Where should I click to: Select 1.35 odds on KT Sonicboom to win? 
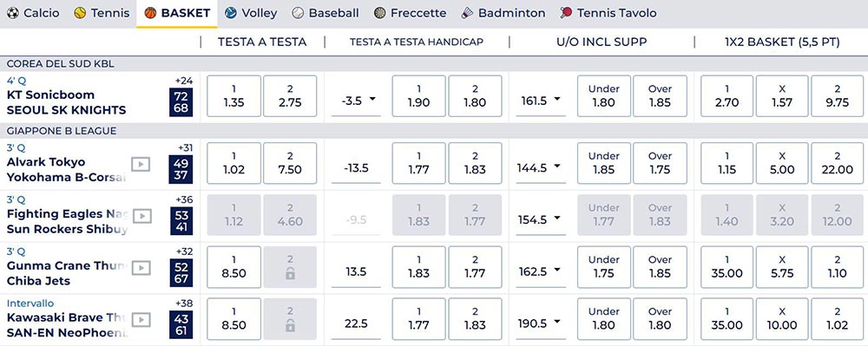point(233,96)
